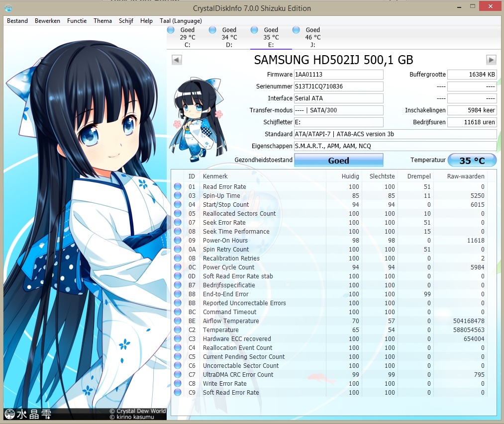Click the Buffergrootte field 16384 KB
Viewport: 504px width, 424px height.
(x=472, y=75)
